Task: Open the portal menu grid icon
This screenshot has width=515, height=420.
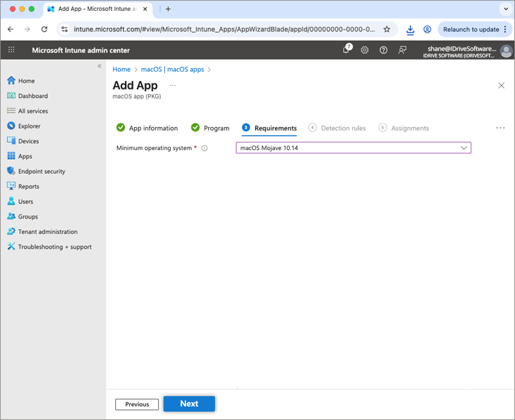Action: click(x=12, y=50)
